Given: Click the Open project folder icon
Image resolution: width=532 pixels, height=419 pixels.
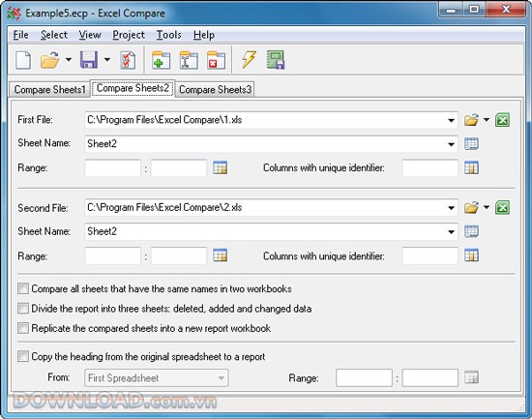Looking at the screenshot, I should tap(50, 60).
